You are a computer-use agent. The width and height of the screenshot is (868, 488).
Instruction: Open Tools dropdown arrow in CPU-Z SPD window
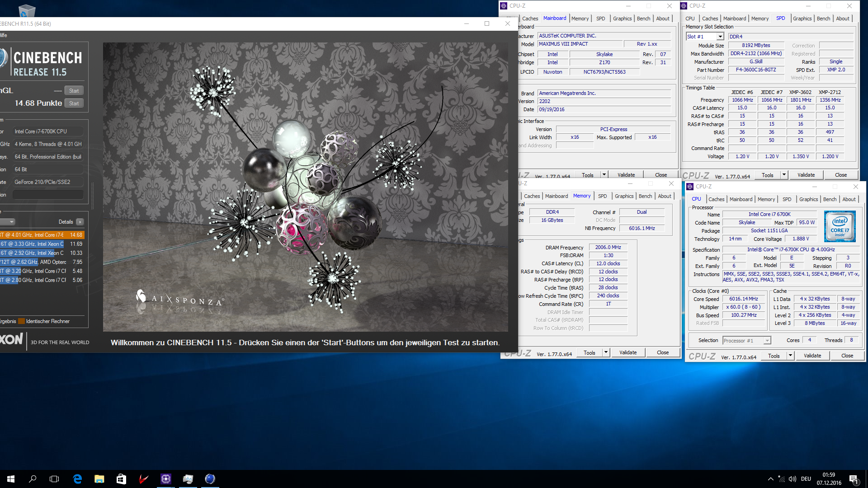(x=784, y=175)
